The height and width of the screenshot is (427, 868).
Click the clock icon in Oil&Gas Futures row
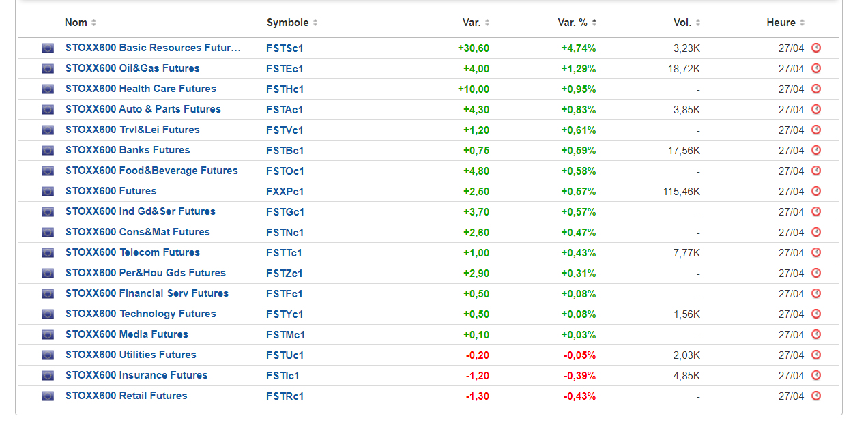[x=816, y=68]
